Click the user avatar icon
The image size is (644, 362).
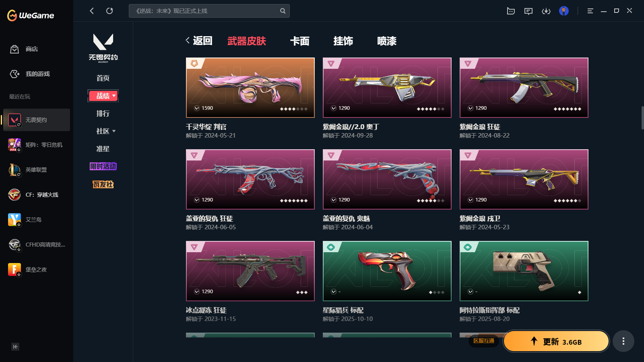(564, 11)
